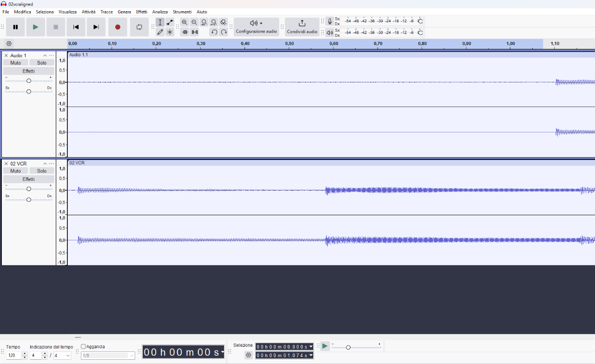
Task: Select the Draw pencil tool
Action: 160,32
